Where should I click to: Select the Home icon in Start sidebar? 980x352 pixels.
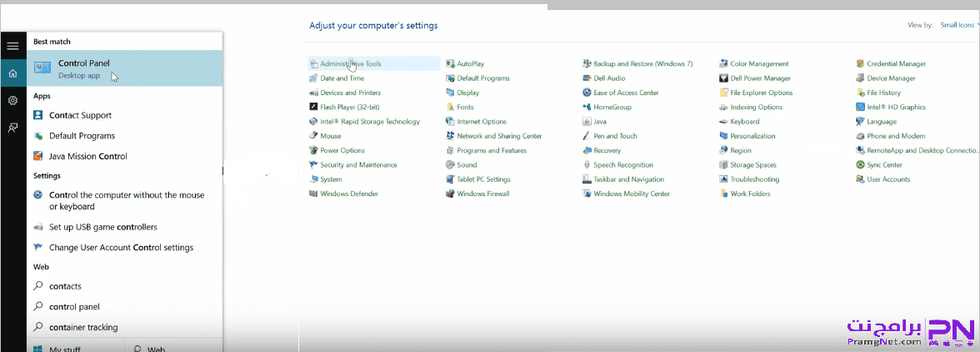pos(12,73)
